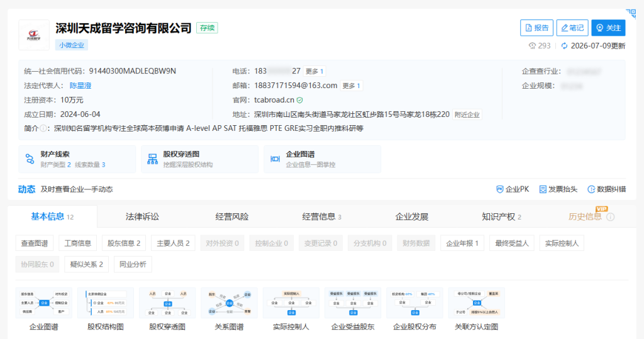Viewport: 644px width, 339px height.
Task: Click the company logo thumbnail
Action: [x=34, y=35]
